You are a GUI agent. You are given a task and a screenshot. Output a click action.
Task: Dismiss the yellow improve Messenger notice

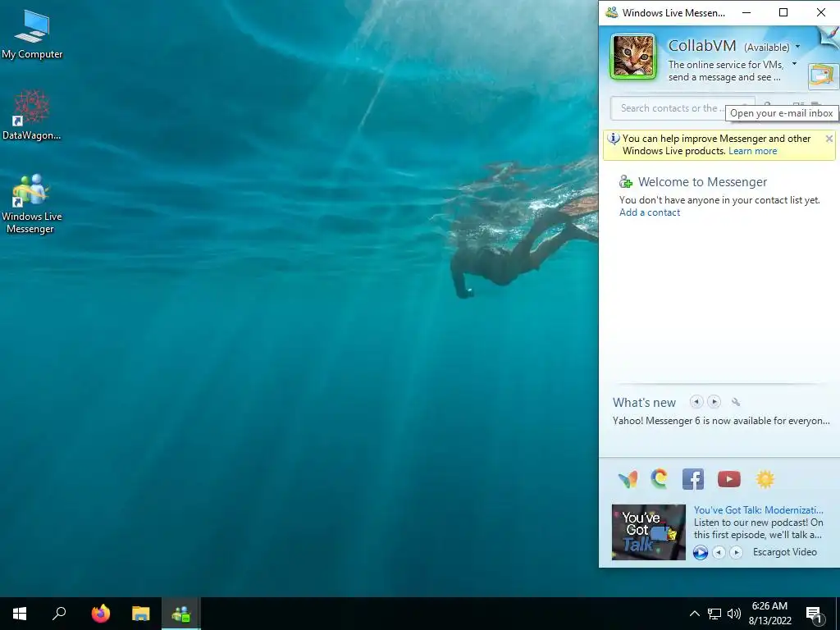(x=829, y=139)
